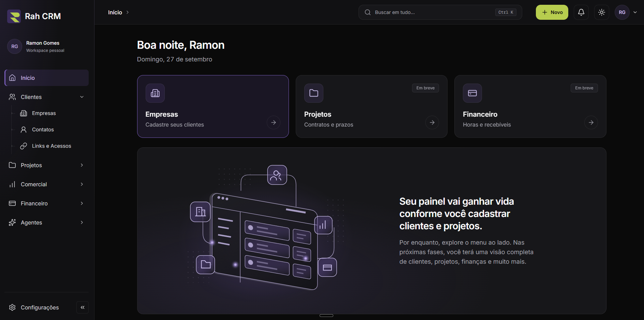Collapse the sidebar with double-chevron button

[x=83, y=307]
